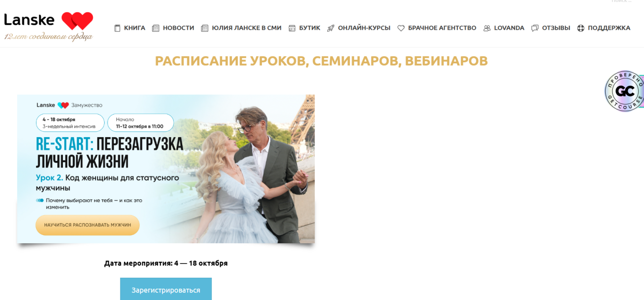
Task: Open the НОВОСТИ menu item
Action: tap(179, 28)
